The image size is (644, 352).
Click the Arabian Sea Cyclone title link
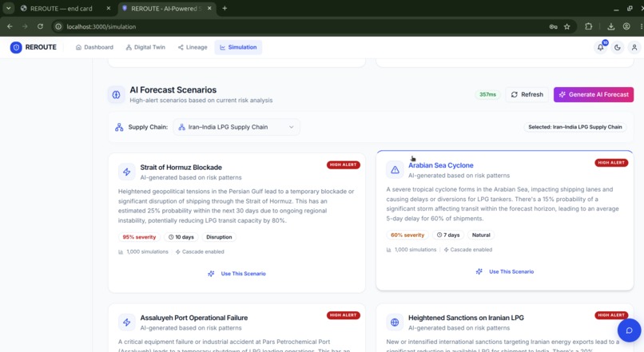(x=441, y=165)
